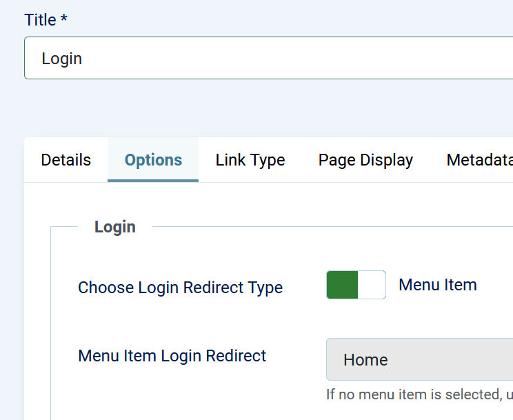Toggle the Choose Login Redirect Type switch
The height and width of the screenshot is (420, 513).
pos(356,285)
